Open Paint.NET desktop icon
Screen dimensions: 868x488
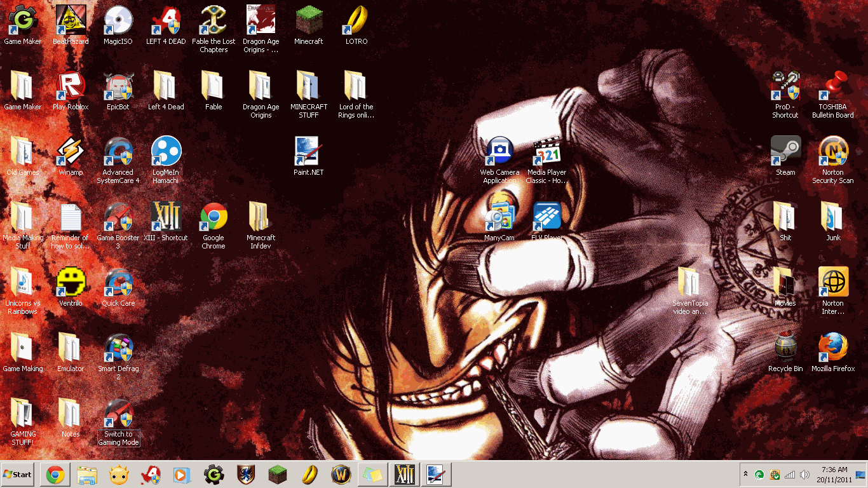click(x=309, y=153)
